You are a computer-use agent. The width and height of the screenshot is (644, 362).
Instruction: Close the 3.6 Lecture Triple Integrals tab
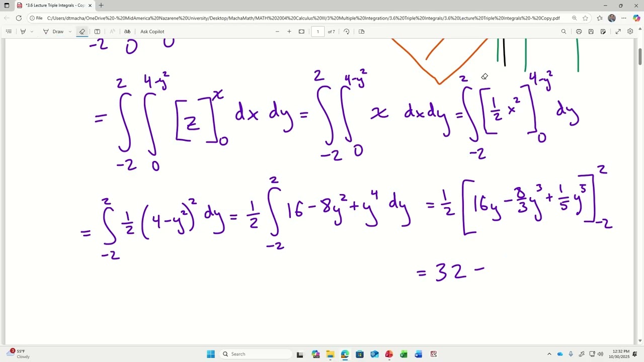[x=90, y=6]
